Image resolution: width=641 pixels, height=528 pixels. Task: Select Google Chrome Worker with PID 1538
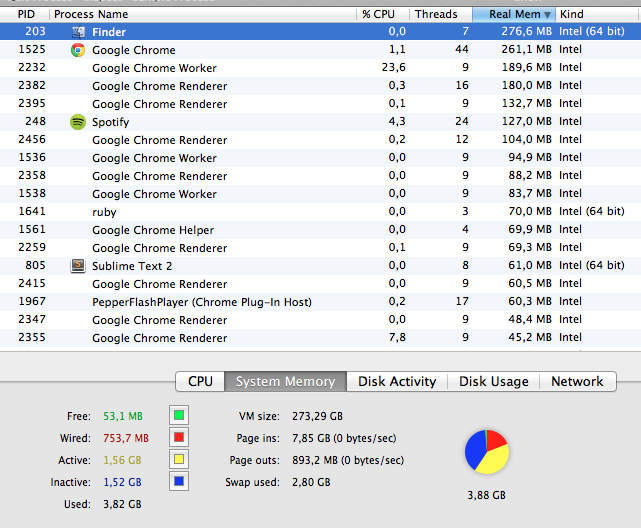pyautogui.click(x=320, y=194)
